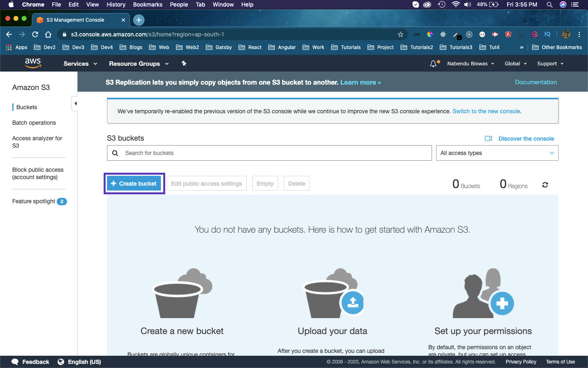Screen dimensions: 588x368
Task: Open the Wi-Fi status menu
Action: click(456, 4)
